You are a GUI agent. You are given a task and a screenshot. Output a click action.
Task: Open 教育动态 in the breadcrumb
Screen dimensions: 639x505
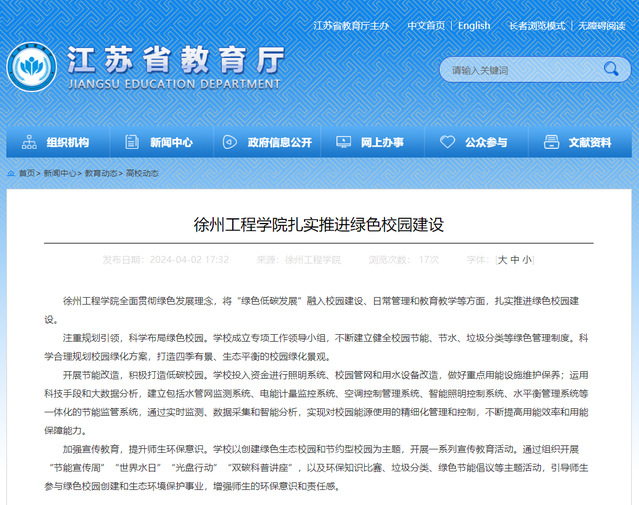pos(100,173)
